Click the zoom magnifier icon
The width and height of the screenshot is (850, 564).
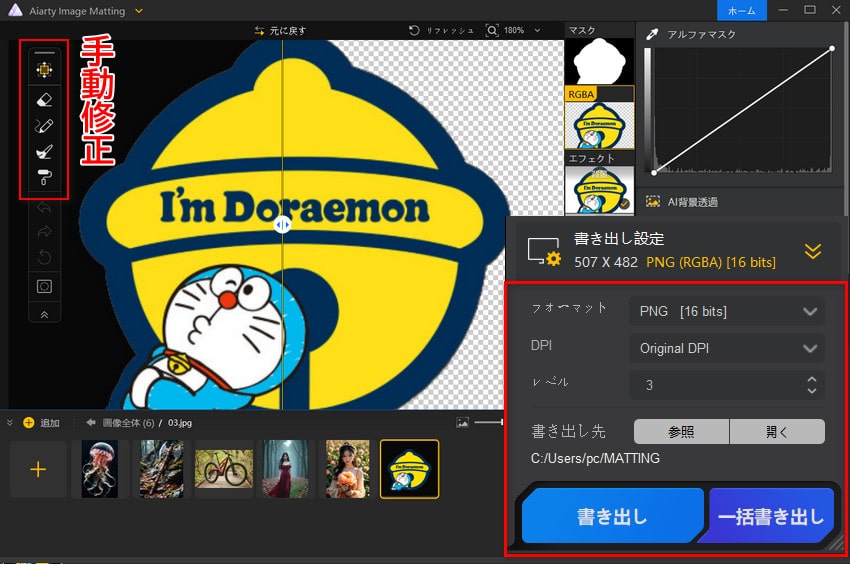coord(492,30)
